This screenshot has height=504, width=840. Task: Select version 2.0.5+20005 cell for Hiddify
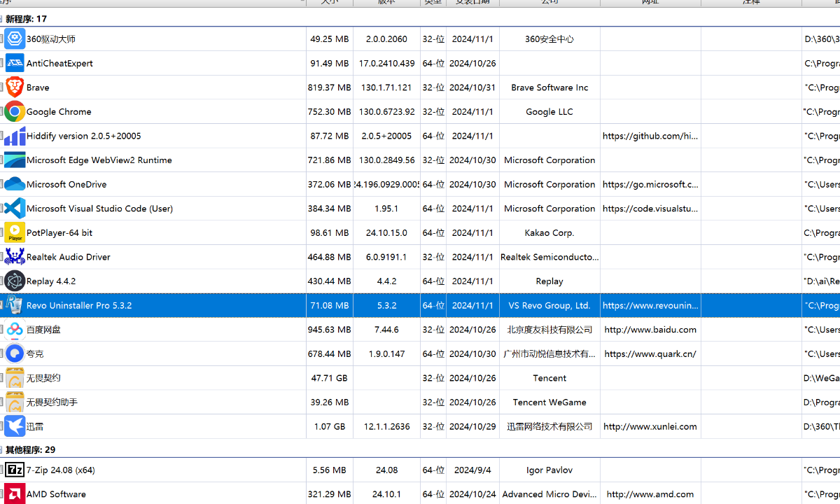coord(386,136)
